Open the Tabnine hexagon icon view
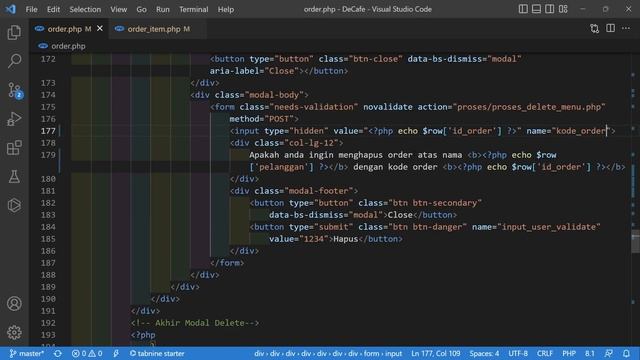 click(14, 205)
